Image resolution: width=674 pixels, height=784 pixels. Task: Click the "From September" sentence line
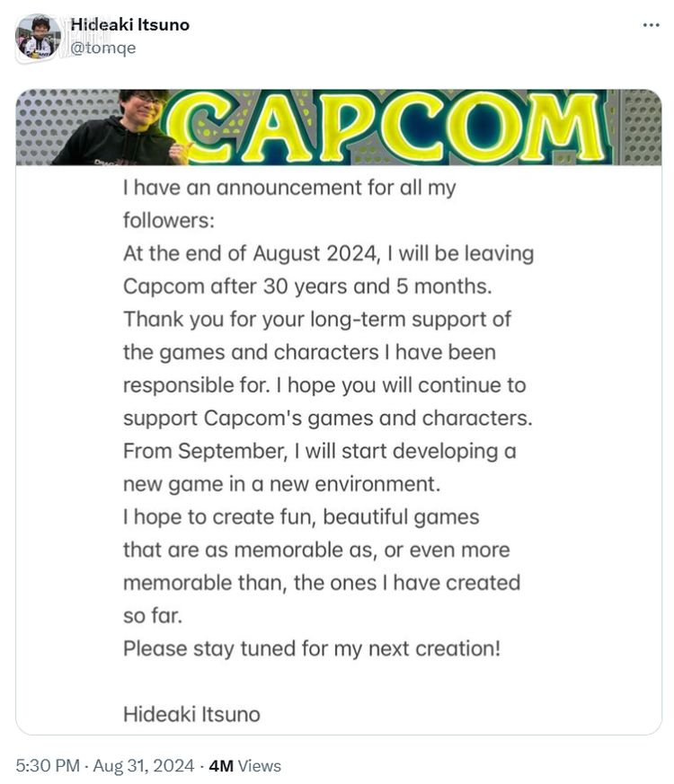pyautogui.click(x=319, y=451)
